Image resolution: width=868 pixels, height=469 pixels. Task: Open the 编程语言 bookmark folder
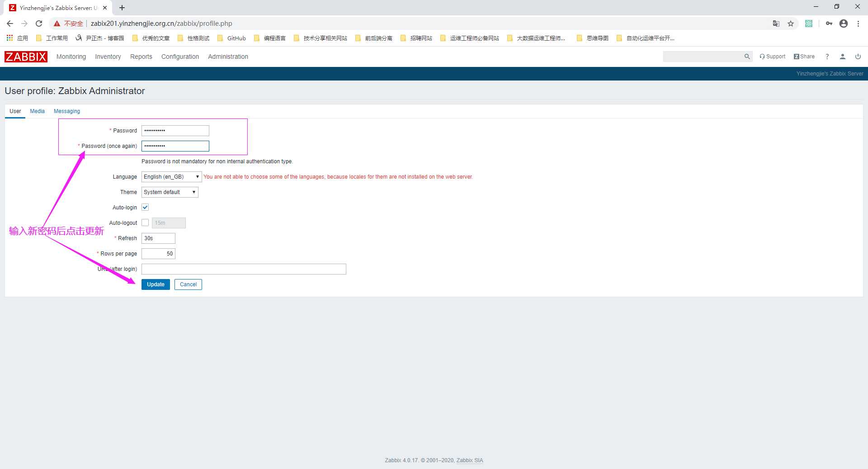click(x=270, y=38)
